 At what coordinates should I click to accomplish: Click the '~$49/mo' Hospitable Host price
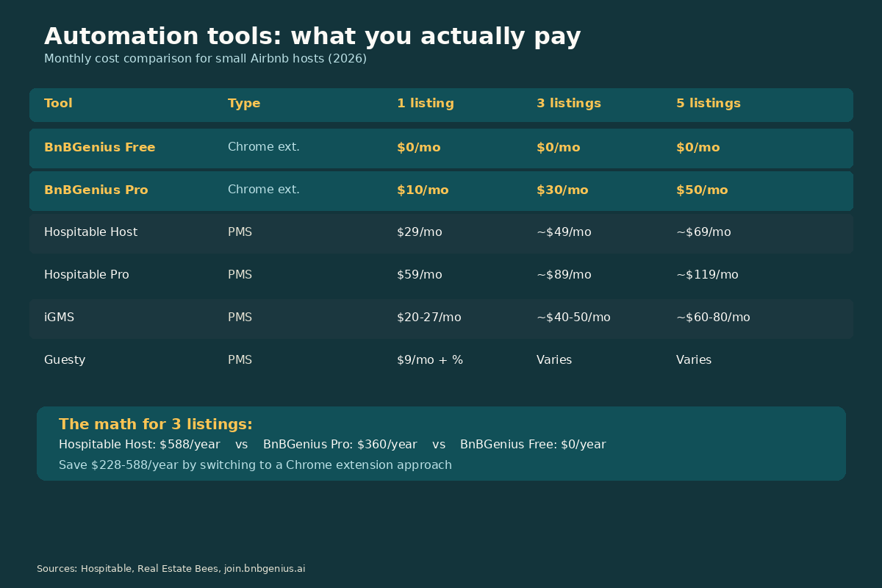pos(564,232)
